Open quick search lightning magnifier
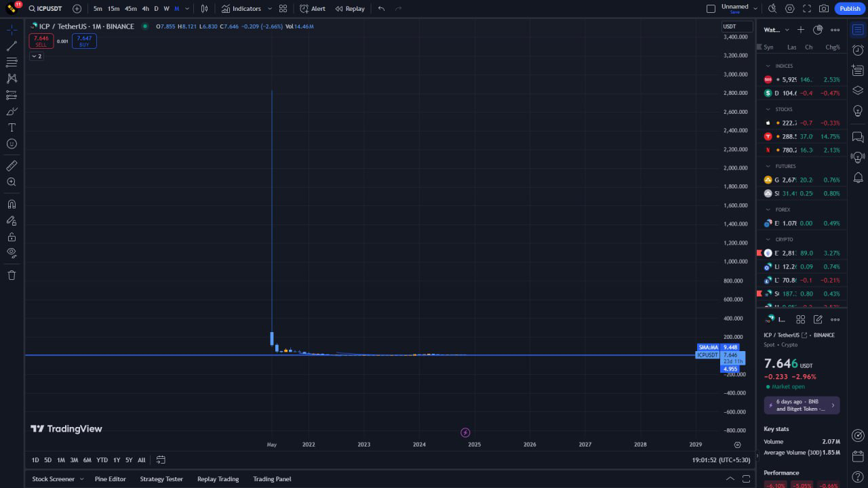Image resolution: width=868 pixels, height=488 pixels. pyautogui.click(x=772, y=9)
